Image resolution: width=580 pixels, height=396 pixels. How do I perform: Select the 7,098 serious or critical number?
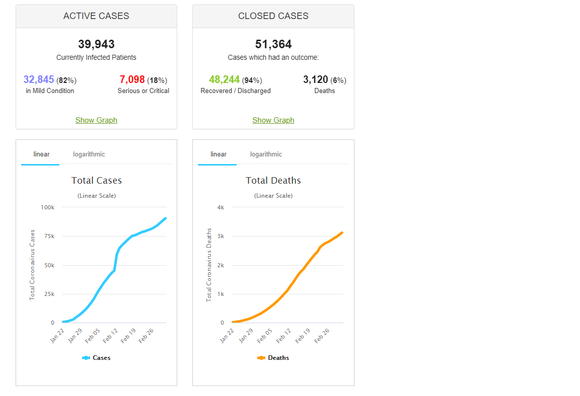tap(132, 79)
